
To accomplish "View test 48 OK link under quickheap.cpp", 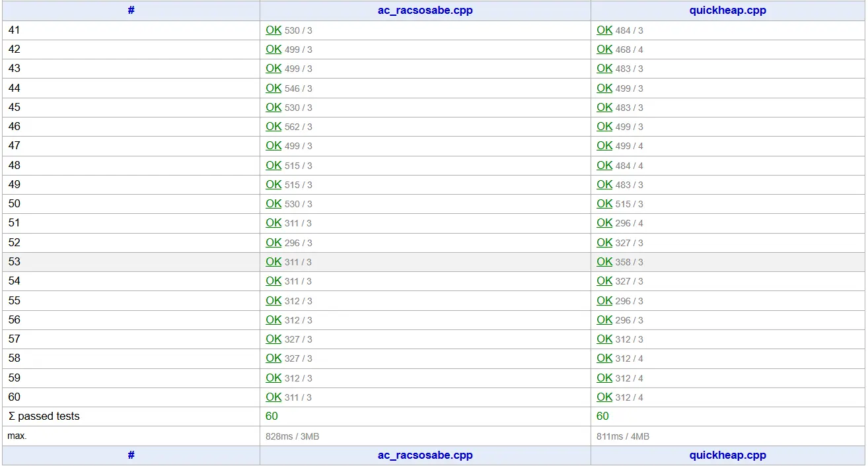I will point(604,165).
